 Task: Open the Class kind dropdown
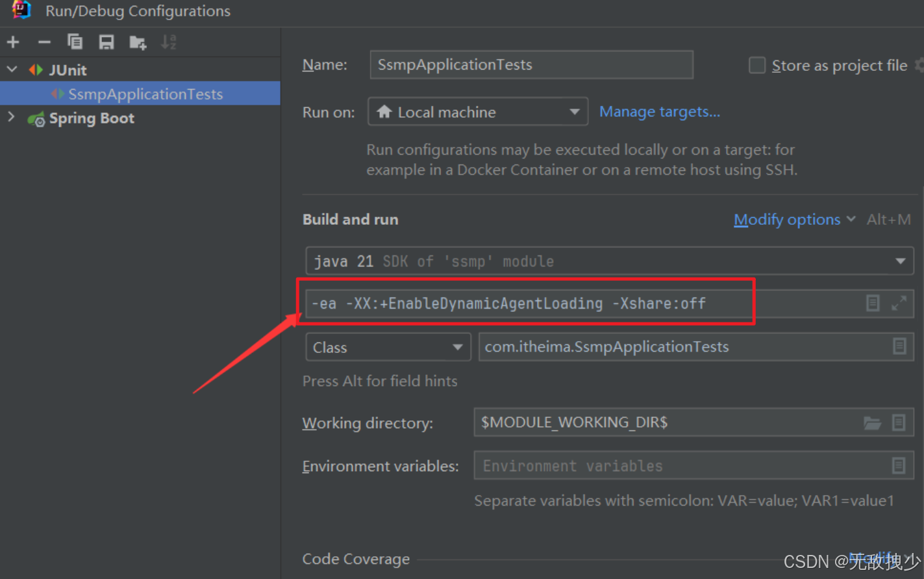pyautogui.click(x=456, y=346)
